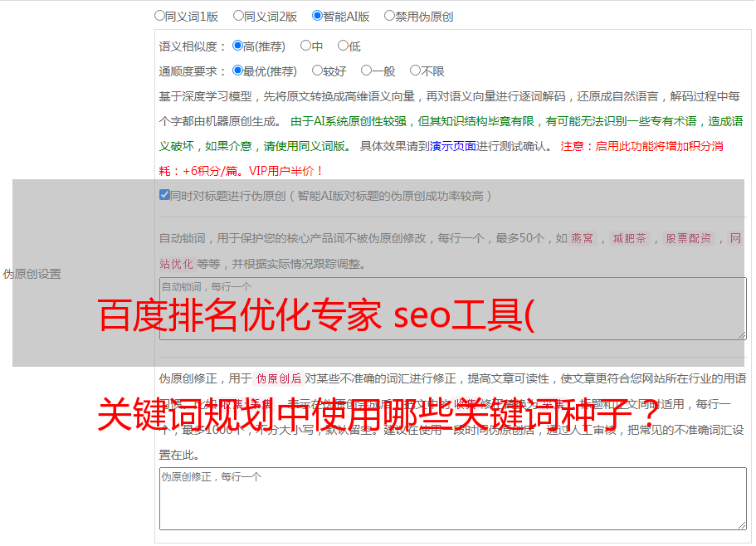This screenshot has height=546, width=756.
Task: Click the red 注意 points warning text
Action: [x=441, y=158]
